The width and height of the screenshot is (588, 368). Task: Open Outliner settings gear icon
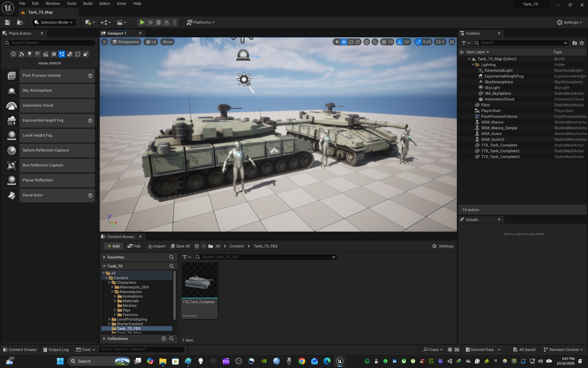(x=582, y=43)
